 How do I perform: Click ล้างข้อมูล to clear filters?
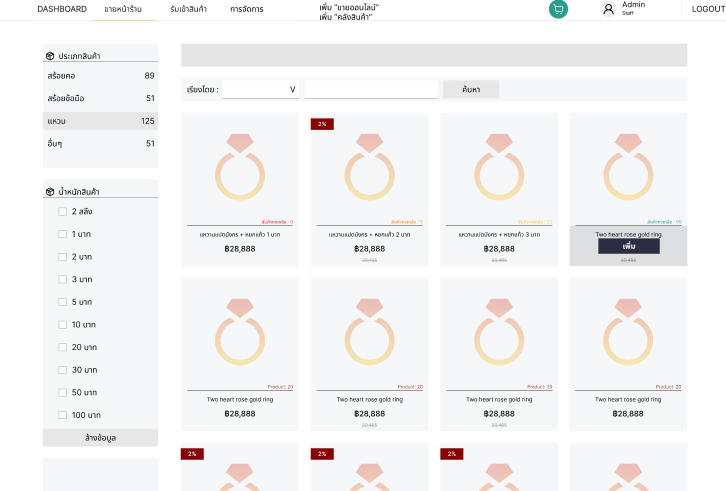[100, 438]
